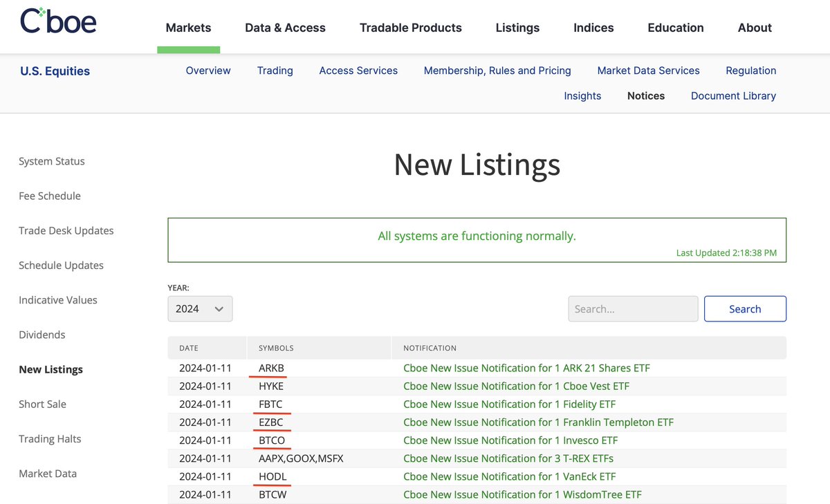Expand the Year 2024 dropdown
830x504 pixels.
[200, 309]
